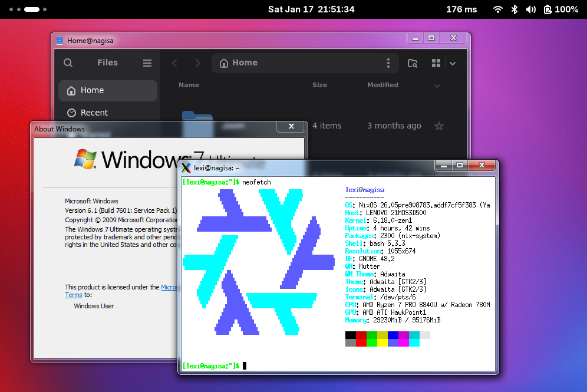Sort files by the Size column header
Viewport: 587px width, 392px height.
pyautogui.click(x=319, y=85)
